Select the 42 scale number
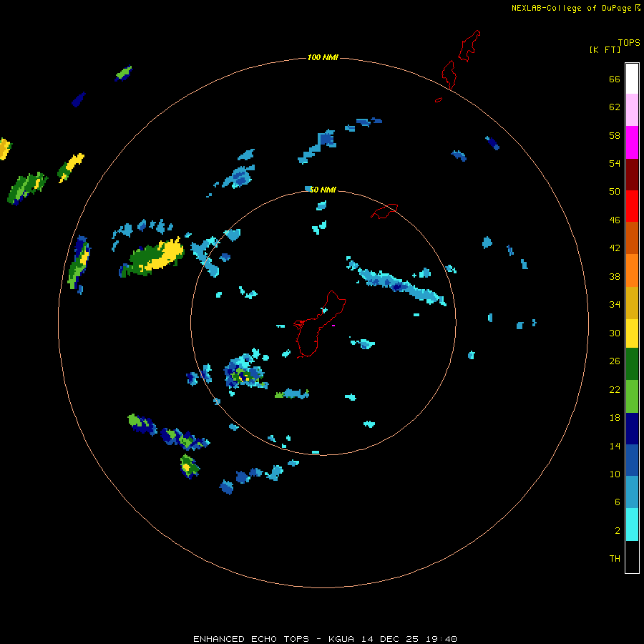This screenshot has width=644, height=644. tap(615, 248)
